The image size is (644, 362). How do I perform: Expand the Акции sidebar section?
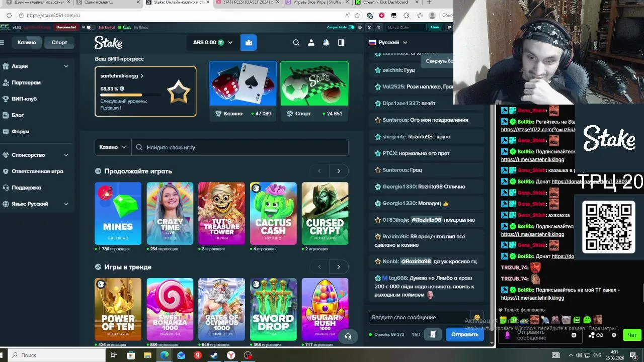pos(66,66)
